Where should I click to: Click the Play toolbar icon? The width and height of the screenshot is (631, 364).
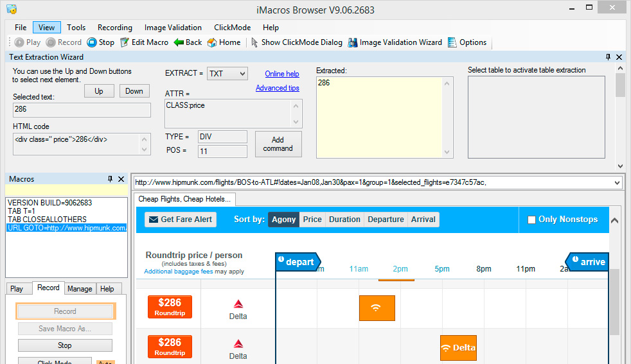pyautogui.click(x=19, y=42)
